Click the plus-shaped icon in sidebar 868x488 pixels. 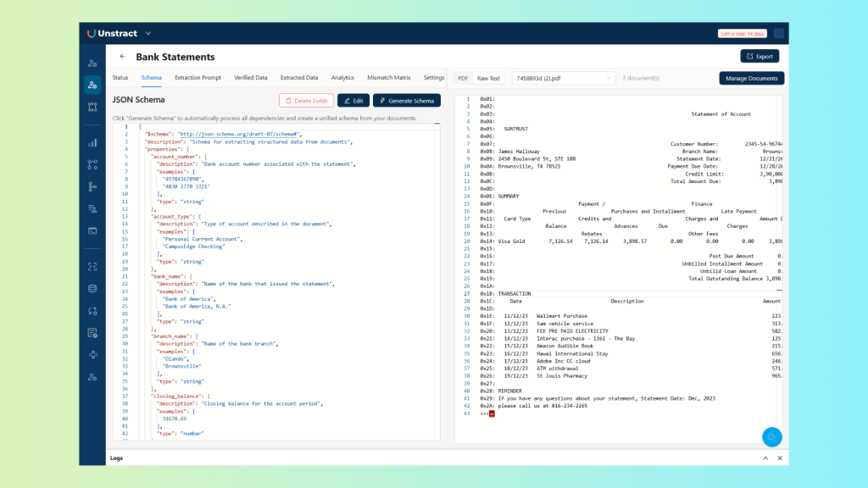[92, 354]
